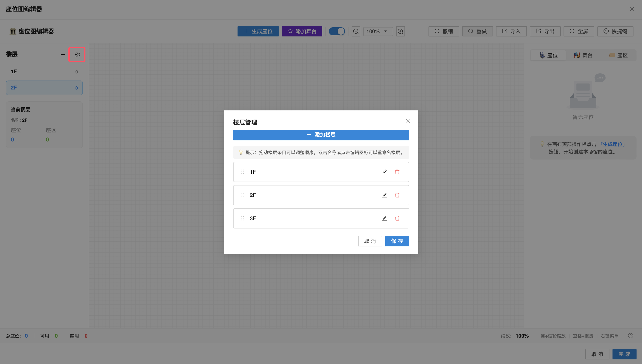Image resolution: width=642 pixels, height=364 pixels.
Task: Open the 100% zoom dropdown
Action: pos(378,31)
